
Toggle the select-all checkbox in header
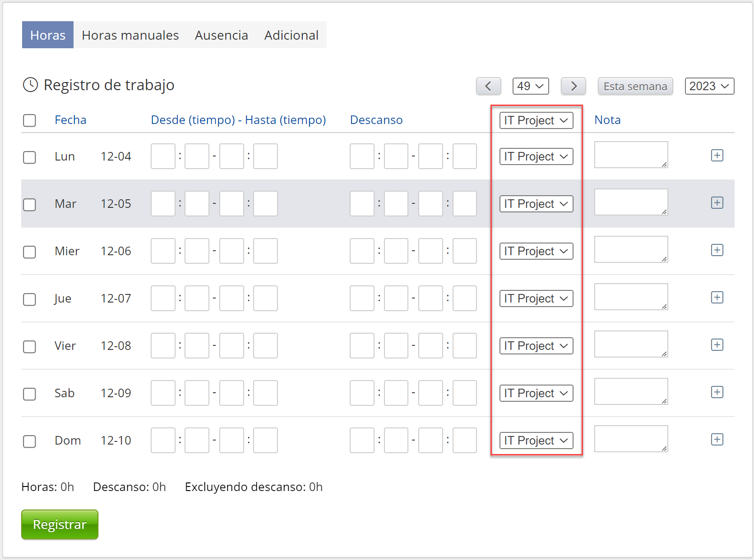click(30, 120)
